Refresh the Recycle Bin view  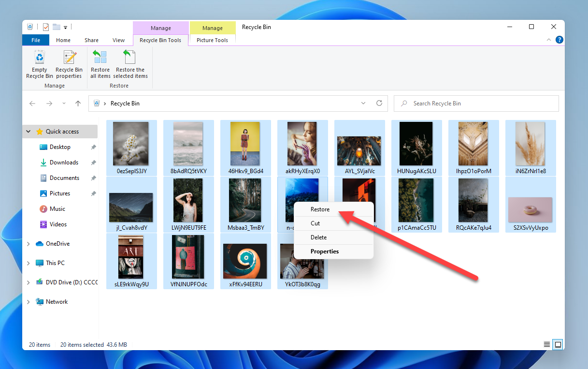pos(379,103)
